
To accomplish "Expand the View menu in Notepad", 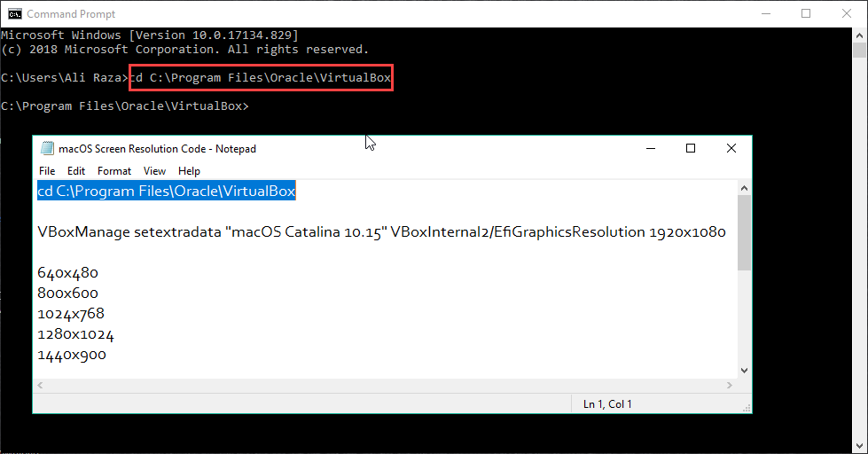I will tap(154, 171).
